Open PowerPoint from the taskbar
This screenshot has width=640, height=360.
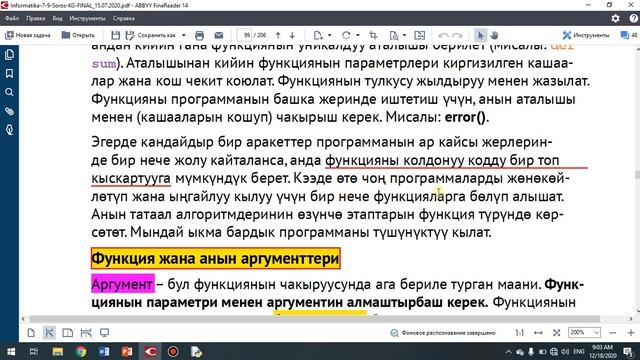pyautogui.click(x=127, y=351)
